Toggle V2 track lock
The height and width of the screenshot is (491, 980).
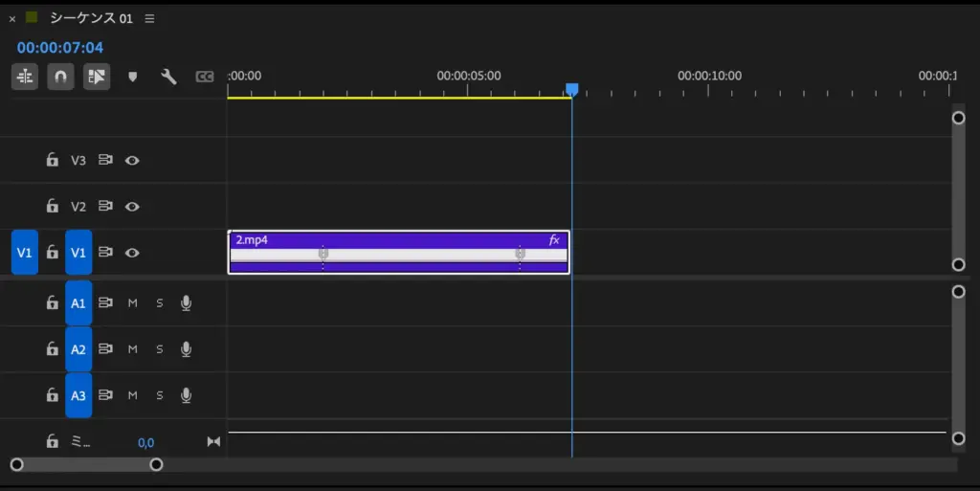[53, 206]
